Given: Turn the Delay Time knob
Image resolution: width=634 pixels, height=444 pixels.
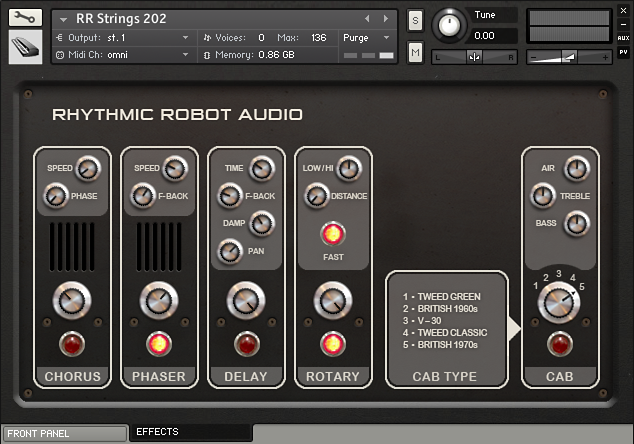Looking at the screenshot, I should tap(262, 169).
